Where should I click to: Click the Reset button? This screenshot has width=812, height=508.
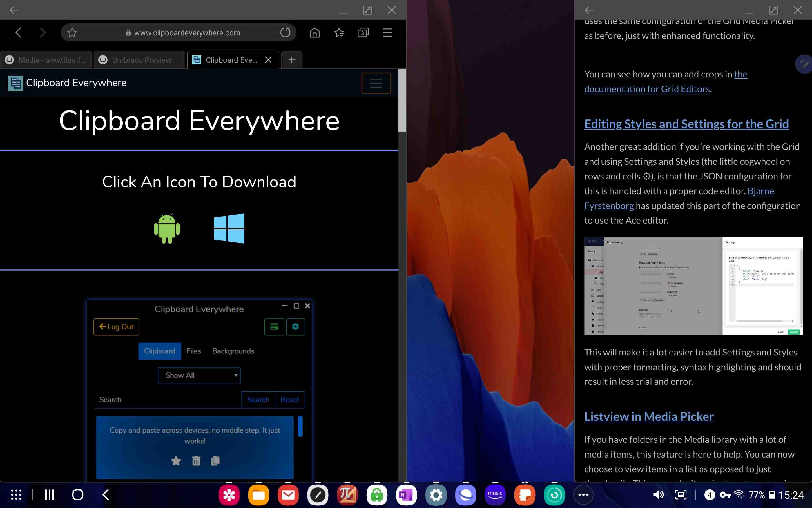coord(290,400)
